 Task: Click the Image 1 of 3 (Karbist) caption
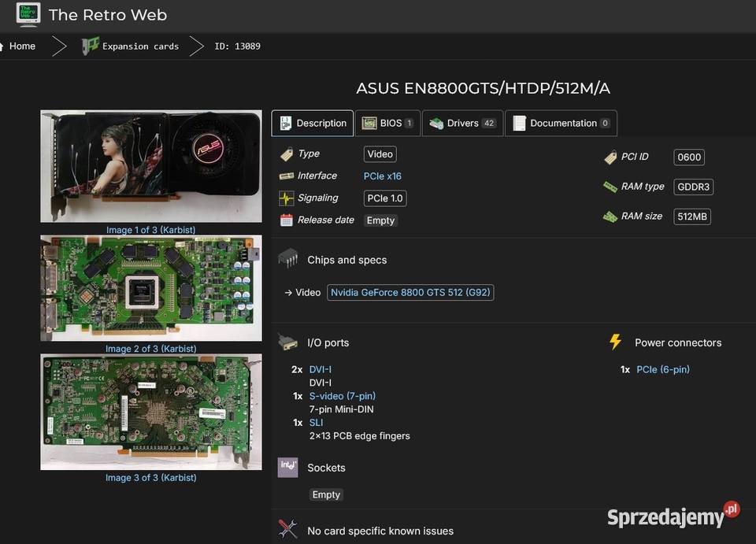(151, 230)
